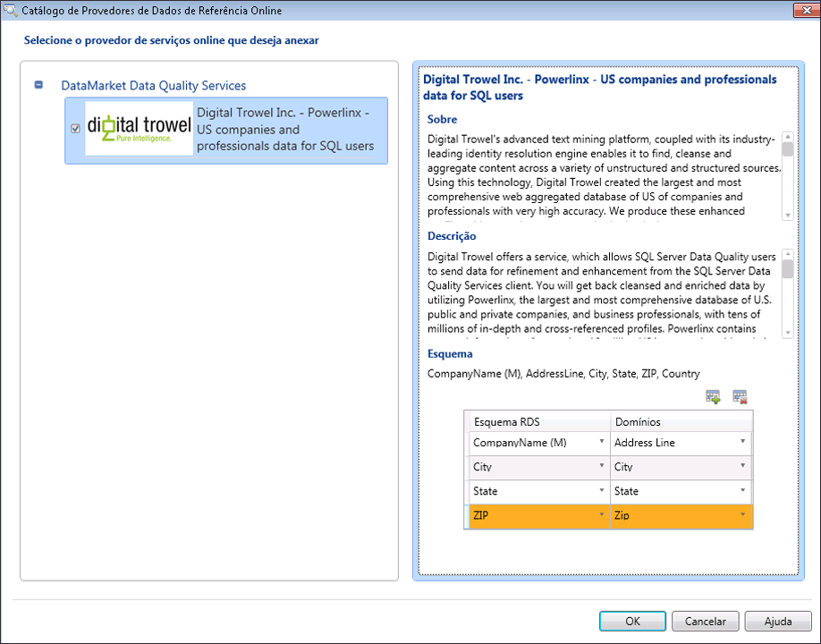Toggle the Digital Trowel provider checkbox
Viewport: 821px width, 644px height.
pyautogui.click(x=75, y=129)
